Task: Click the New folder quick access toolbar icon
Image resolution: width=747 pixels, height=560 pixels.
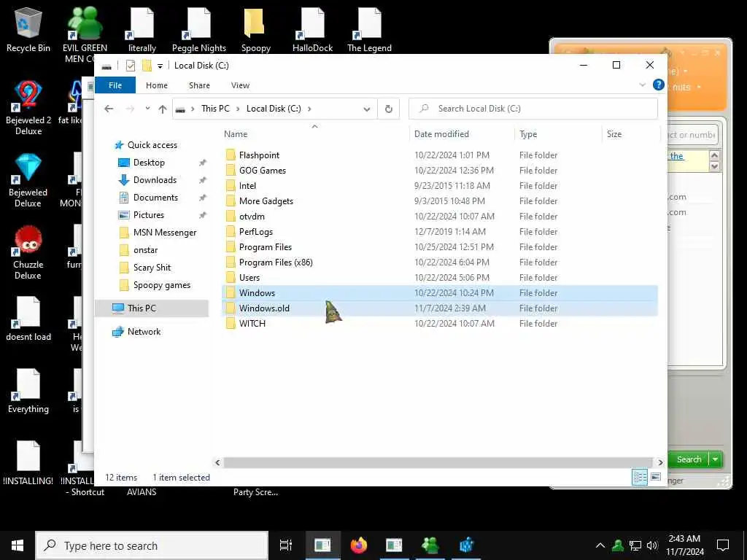Action: pos(147,65)
